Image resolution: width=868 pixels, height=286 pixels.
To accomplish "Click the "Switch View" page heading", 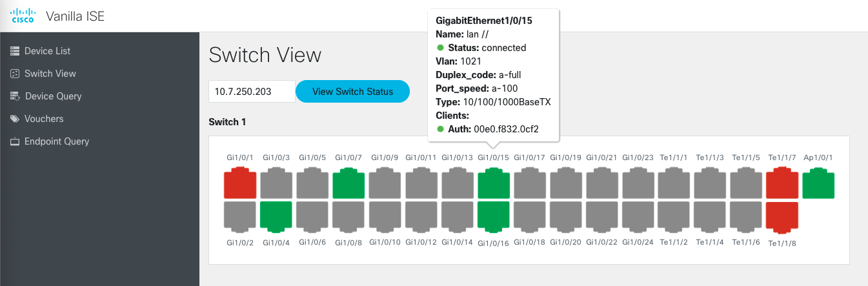I will tap(265, 55).
